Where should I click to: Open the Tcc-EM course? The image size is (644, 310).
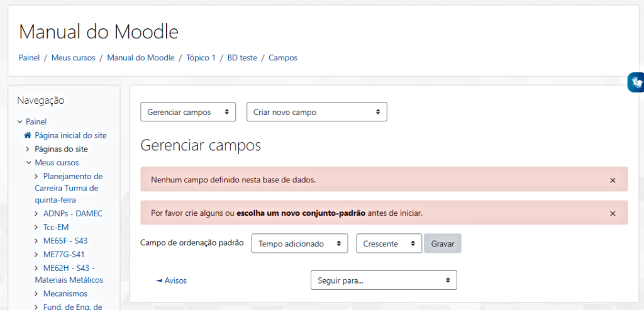56,227
